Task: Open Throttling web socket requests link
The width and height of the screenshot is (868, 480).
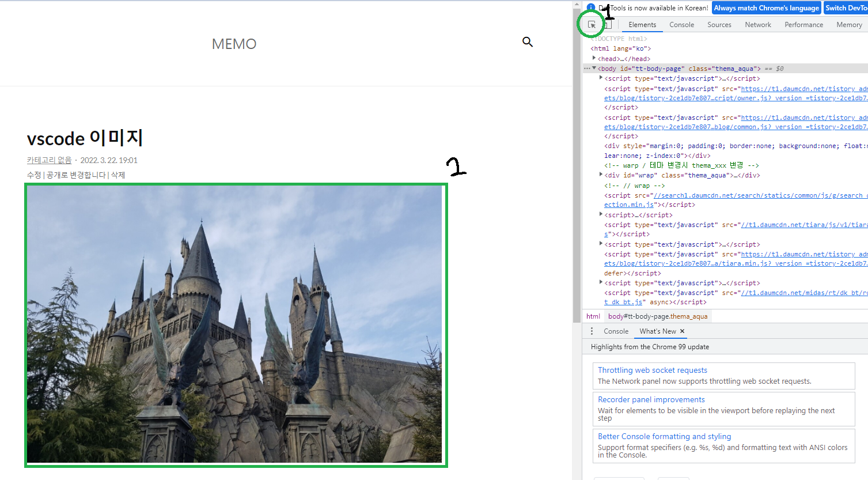Action: (652, 371)
